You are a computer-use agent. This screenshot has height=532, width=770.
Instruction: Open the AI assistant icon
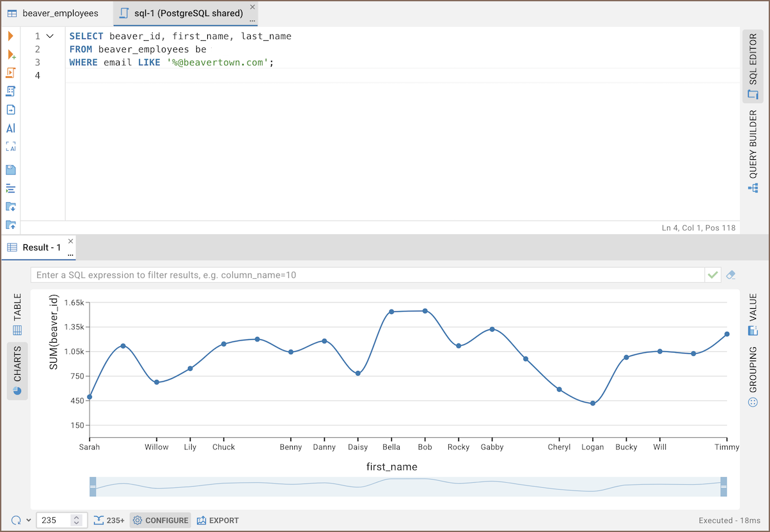tap(11, 128)
